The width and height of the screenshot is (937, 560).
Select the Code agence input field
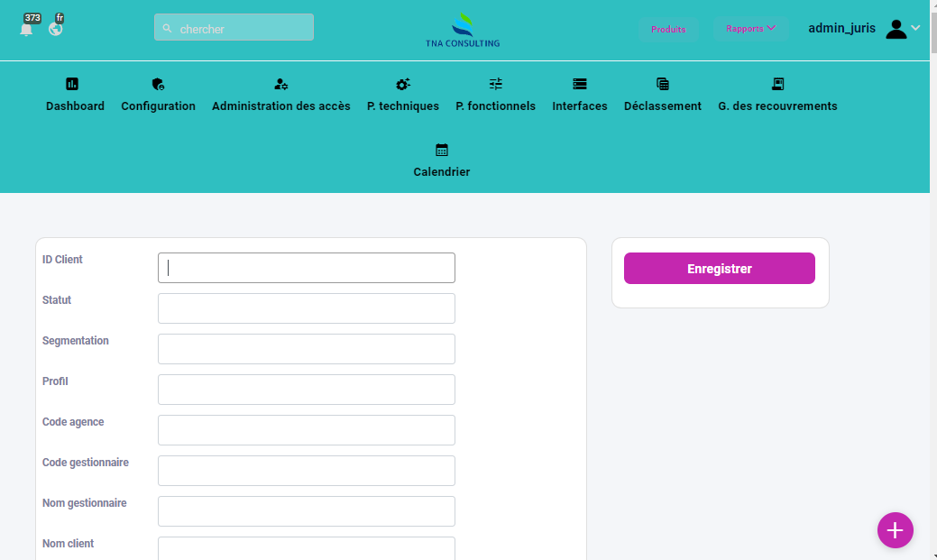tap(307, 430)
